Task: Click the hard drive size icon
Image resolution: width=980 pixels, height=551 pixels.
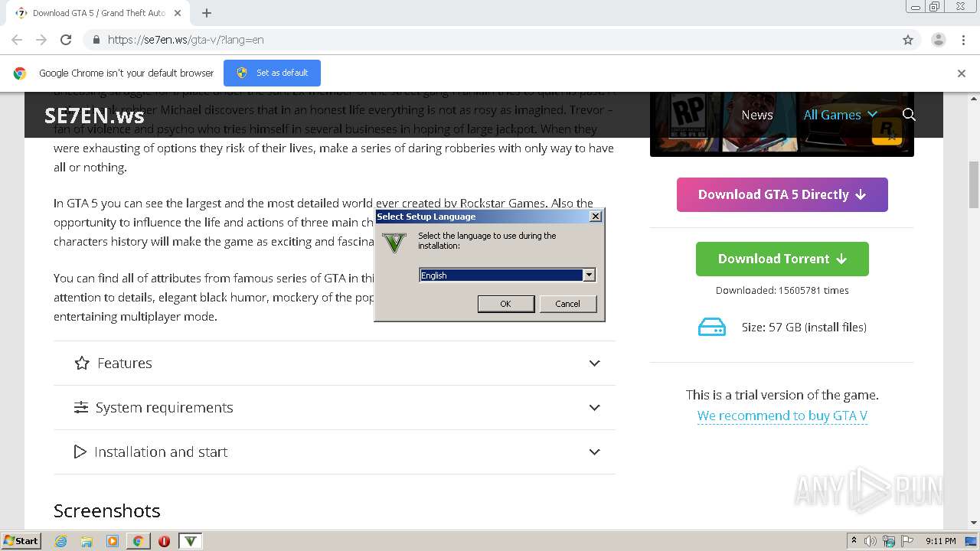Action: [711, 328]
